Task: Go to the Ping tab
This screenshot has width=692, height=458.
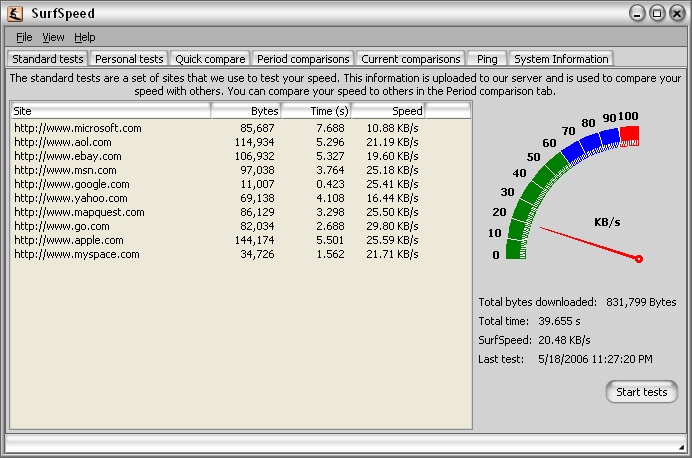Action: [487, 59]
